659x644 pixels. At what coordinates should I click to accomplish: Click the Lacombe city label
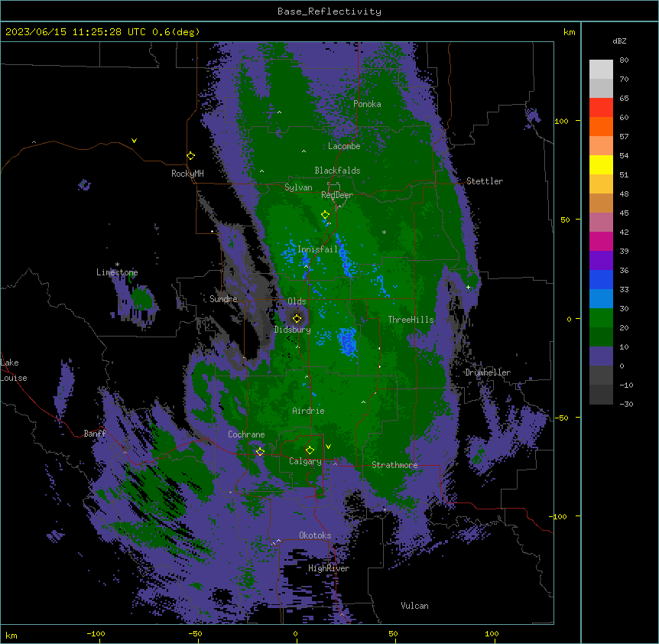point(344,146)
